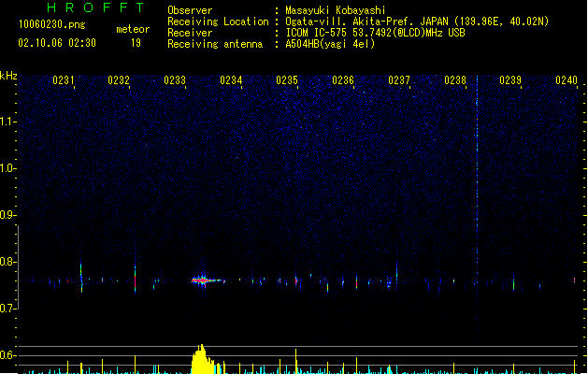588x374 pixels.
Task: Select receiver text ICOM IC-575 53.7492 MHz USB
Action: click(375, 33)
